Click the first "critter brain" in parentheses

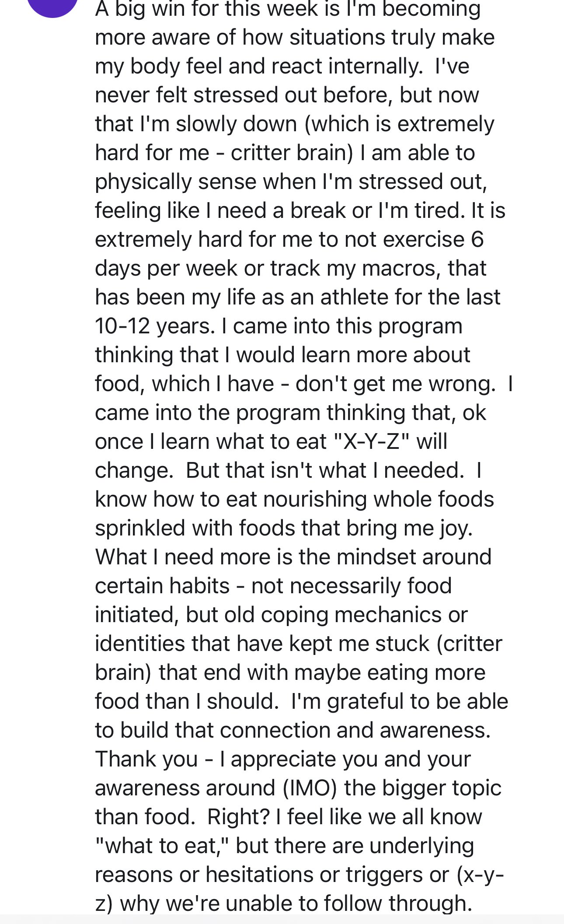(291, 153)
